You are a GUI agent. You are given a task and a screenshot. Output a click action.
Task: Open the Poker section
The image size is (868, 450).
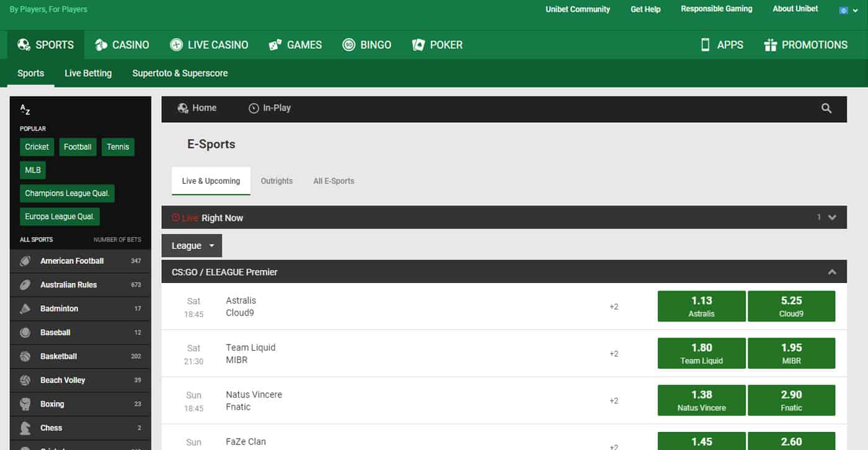437,45
